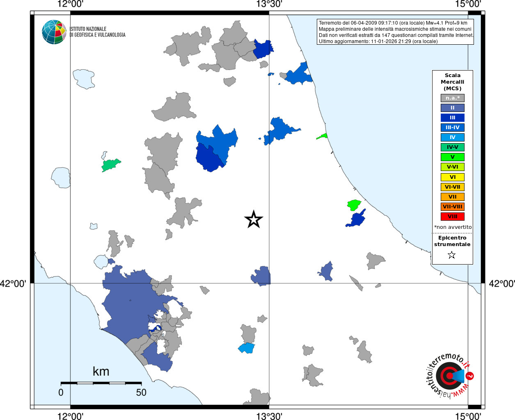This screenshot has width=515, height=420.
Task: Select the II intensity legend swatch
Action: (x=453, y=108)
